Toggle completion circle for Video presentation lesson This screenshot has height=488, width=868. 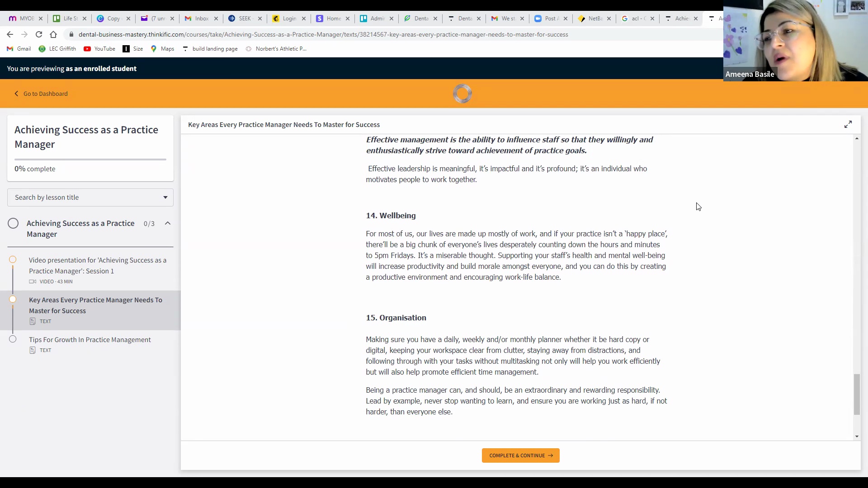tap(13, 259)
